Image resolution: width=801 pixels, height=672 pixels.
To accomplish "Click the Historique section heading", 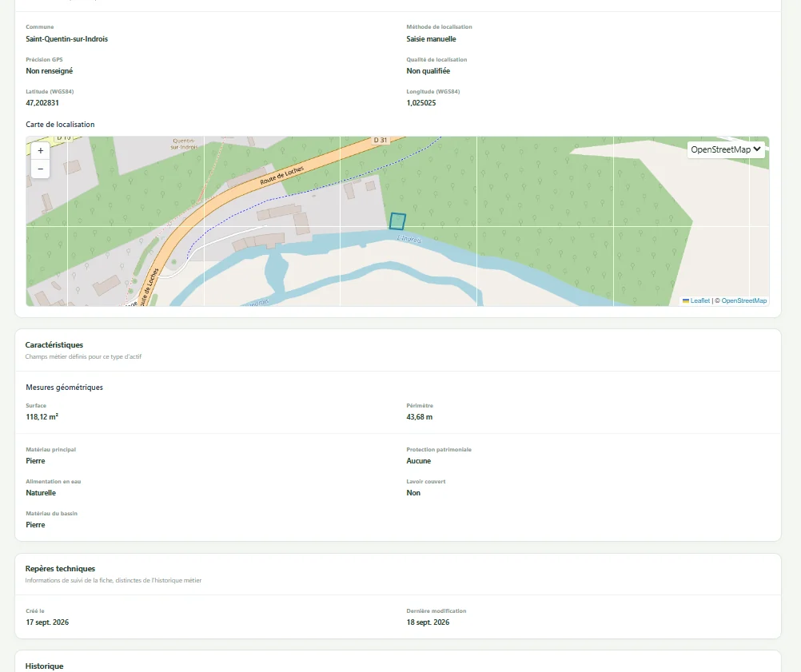I will pyautogui.click(x=45, y=666).
